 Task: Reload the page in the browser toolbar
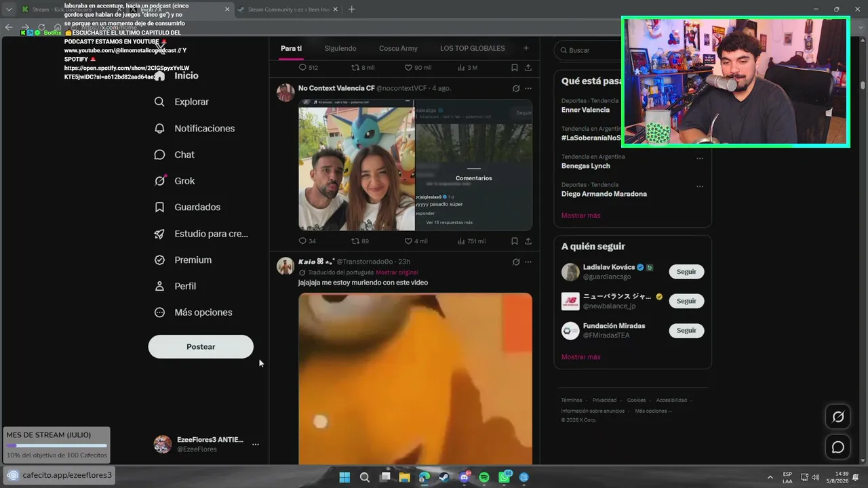click(41, 28)
